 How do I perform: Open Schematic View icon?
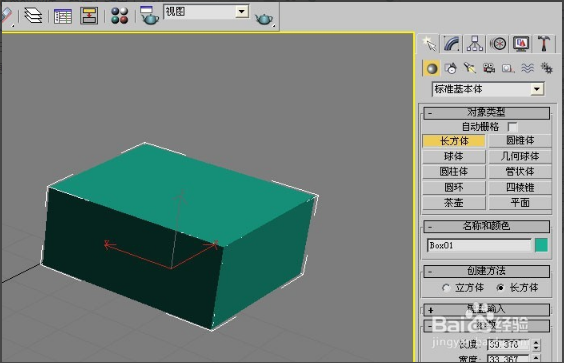tap(89, 16)
